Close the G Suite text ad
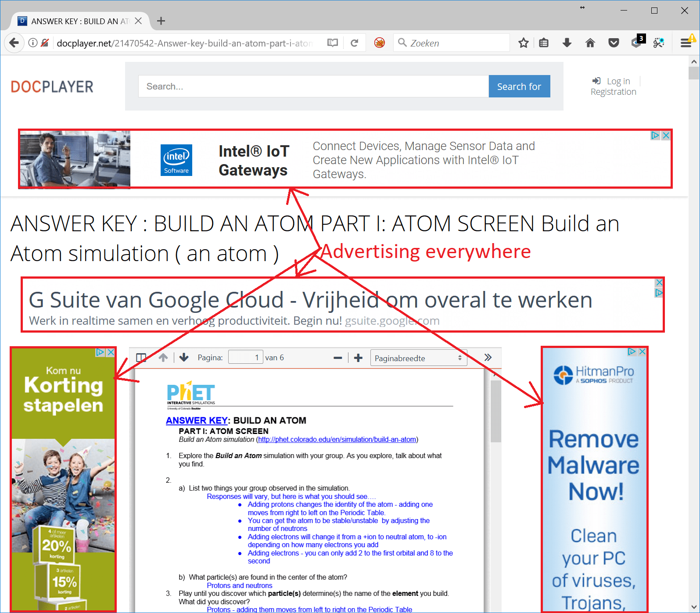 pyautogui.click(x=659, y=283)
